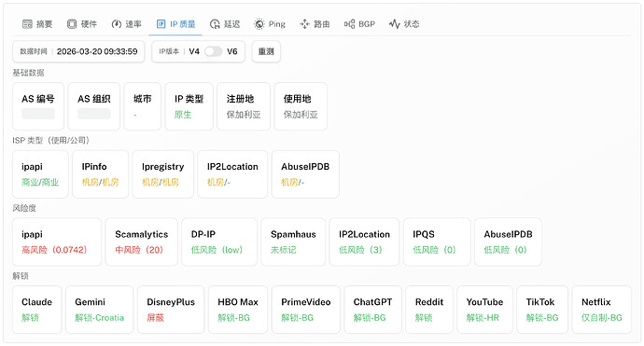
Task: Click the PrimeVideo 解锁-BG card
Action: (305, 310)
